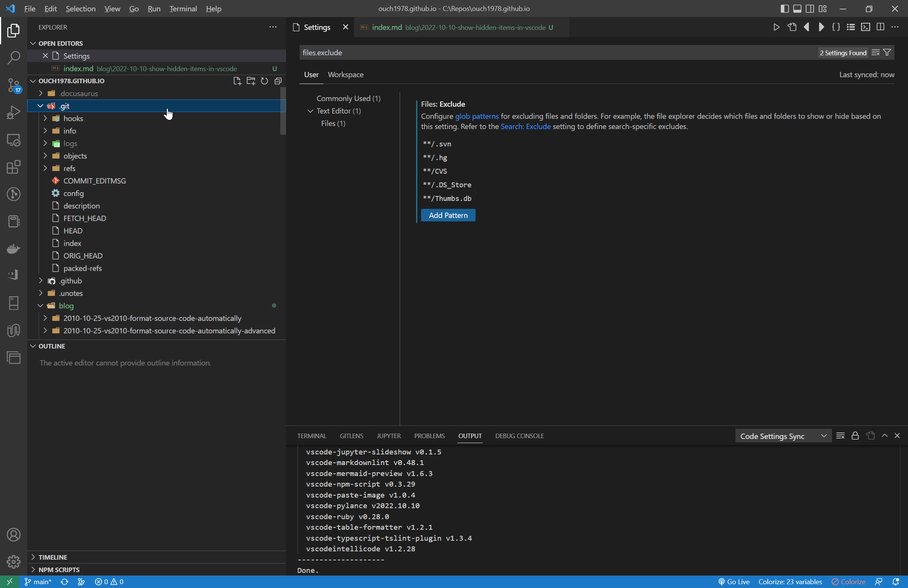Image resolution: width=908 pixels, height=588 pixels.
Task: Close the bottom panel
Action: click(x=897, y=436)
